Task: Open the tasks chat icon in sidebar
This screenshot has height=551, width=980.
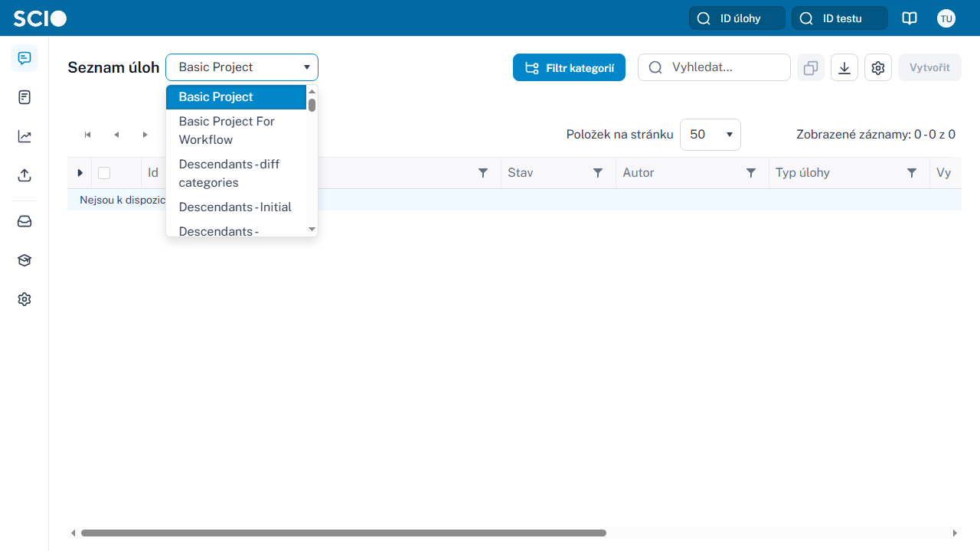Action: 24,58
